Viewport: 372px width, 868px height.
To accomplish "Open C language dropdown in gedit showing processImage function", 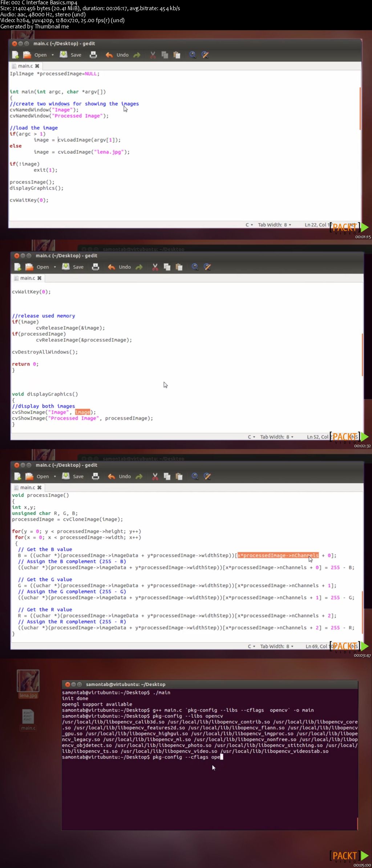I will coord(251,646).
